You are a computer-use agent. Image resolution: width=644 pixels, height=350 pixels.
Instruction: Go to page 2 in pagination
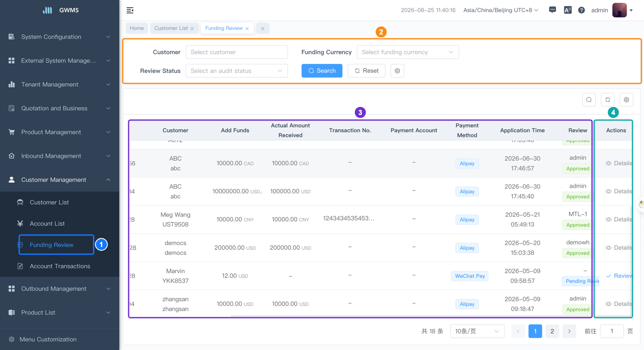coord(552,331)
